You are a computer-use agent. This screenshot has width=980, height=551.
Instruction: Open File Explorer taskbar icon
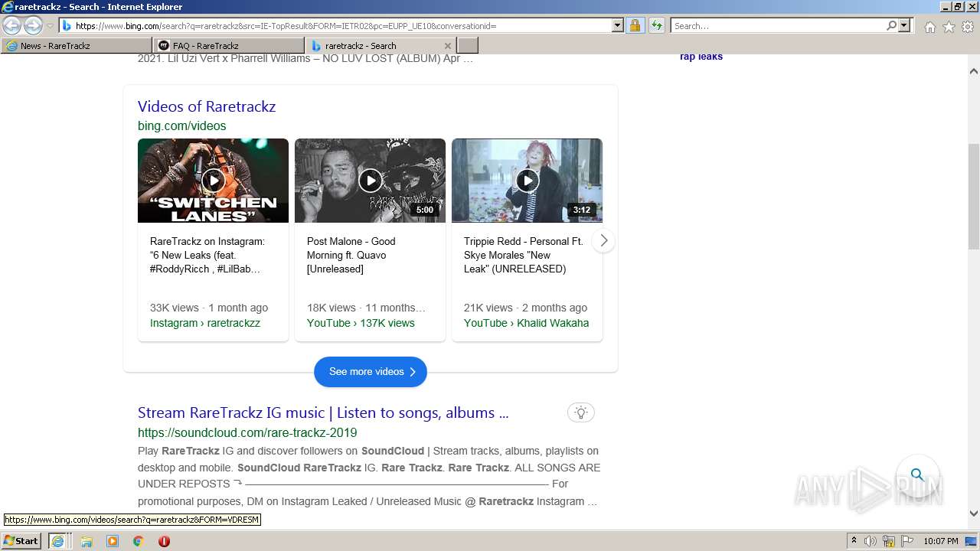[x=87, y=541]
